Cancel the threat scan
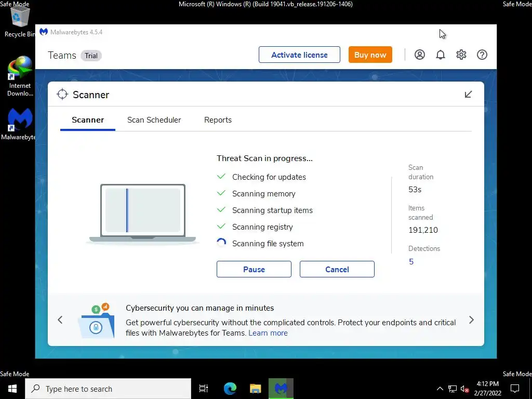 click(x=337, y=269)
